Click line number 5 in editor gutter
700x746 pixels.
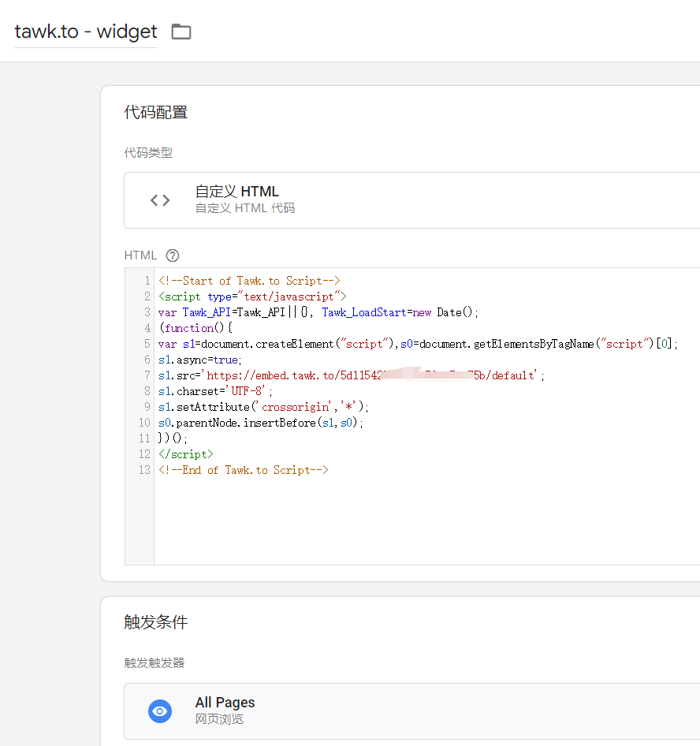click(147, 344)
